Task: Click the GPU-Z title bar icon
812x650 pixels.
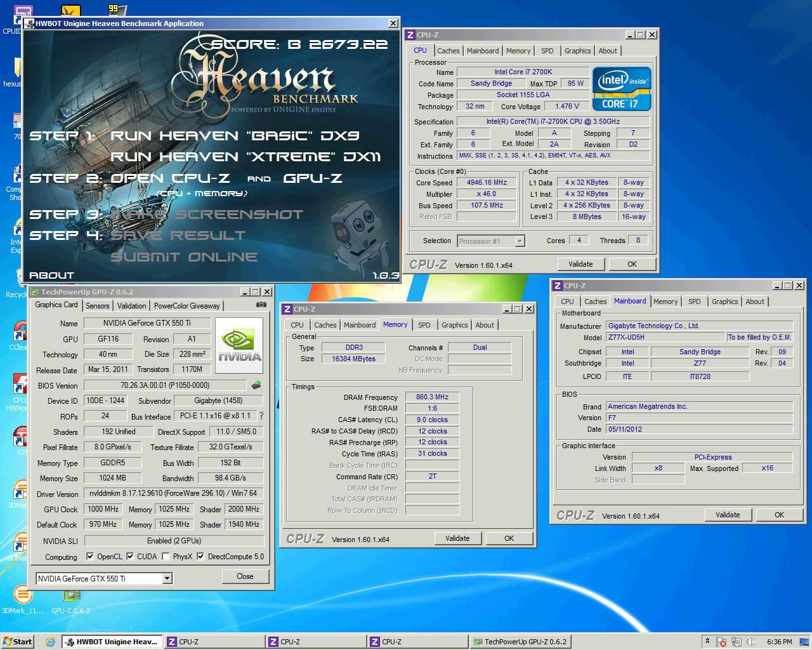Action: click(x=35, y=292)
